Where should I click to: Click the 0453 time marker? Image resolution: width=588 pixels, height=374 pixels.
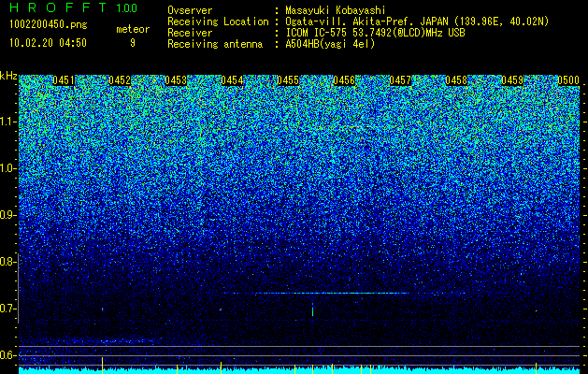[176, 80]
